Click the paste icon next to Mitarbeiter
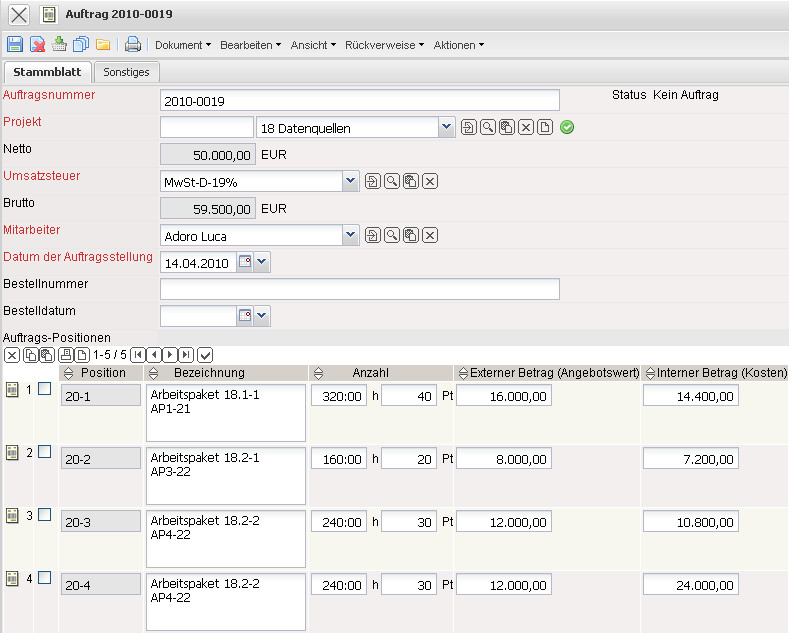Image resolution: width=789 pixels, height=633 pixels. (x=410, y=235)
